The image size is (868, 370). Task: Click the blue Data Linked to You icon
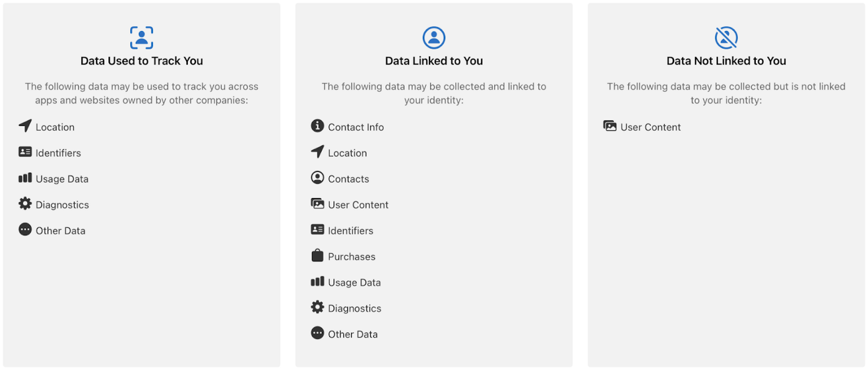(434, 38)
